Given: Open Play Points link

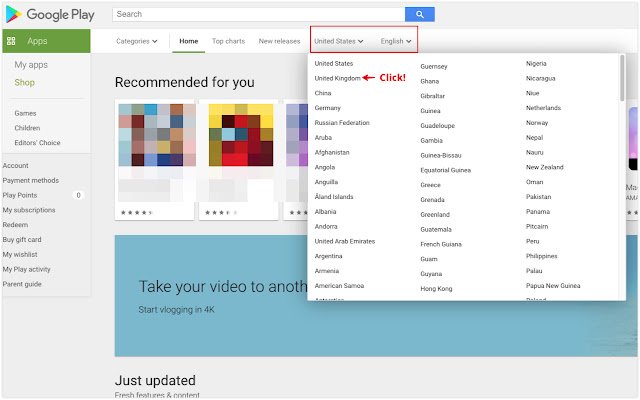Looking at the screenshot, I should (x=20, y=195).
